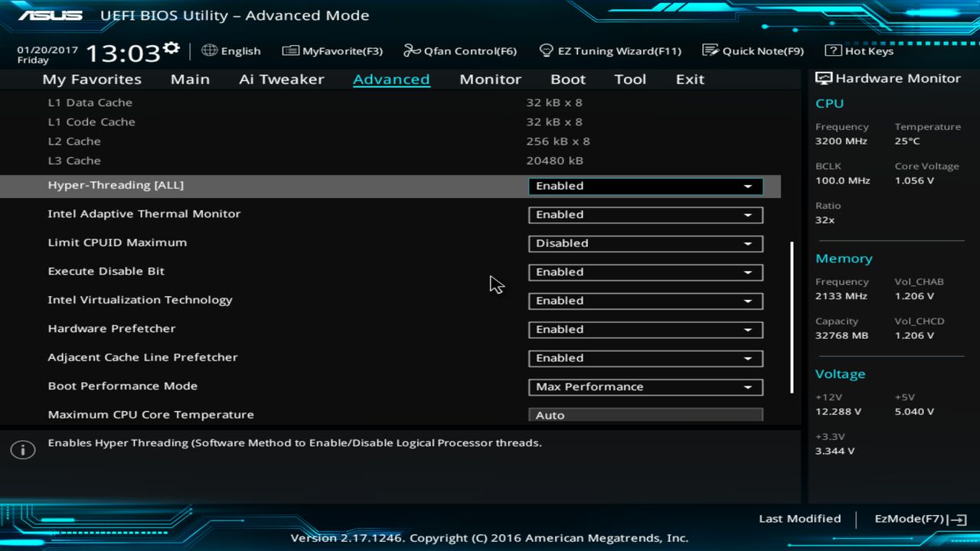Open the Adjacent Cache Line Prefetcher dropdown

[645, 357]
